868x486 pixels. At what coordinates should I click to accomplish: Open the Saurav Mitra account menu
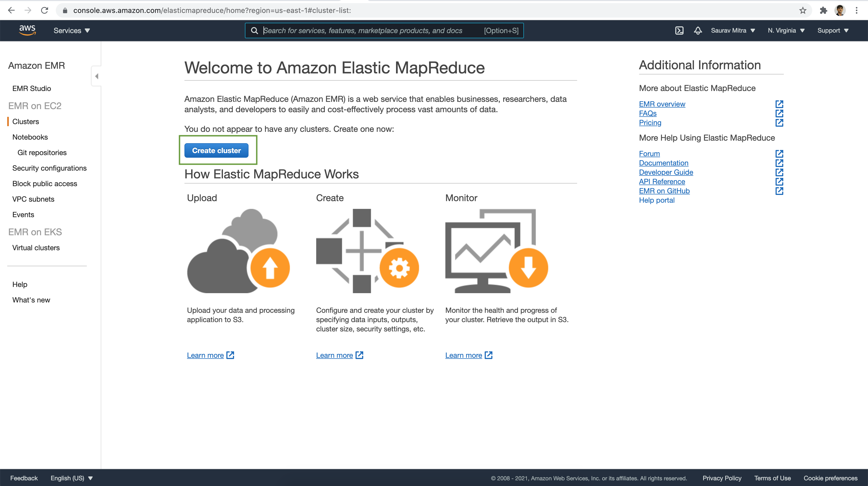[x=733, y=31]
